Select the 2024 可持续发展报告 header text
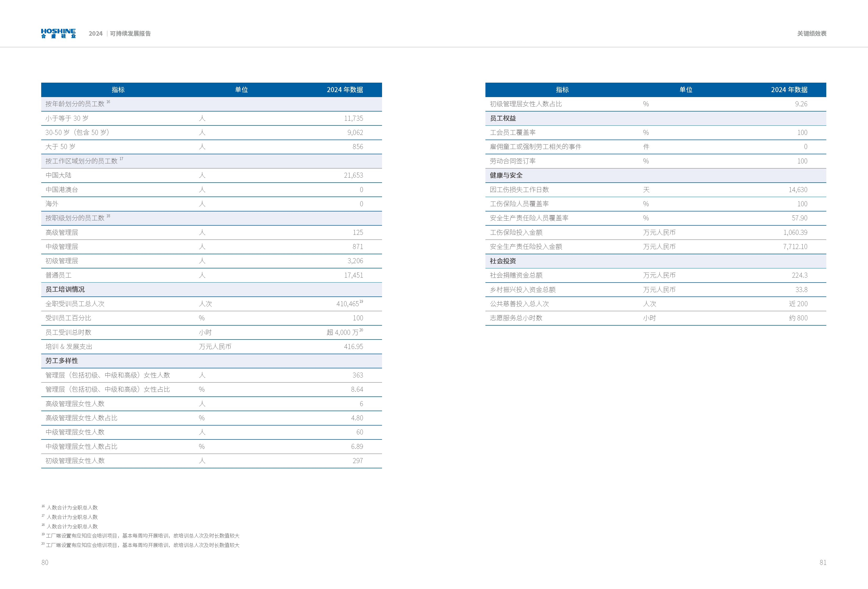 coord(121,34)
